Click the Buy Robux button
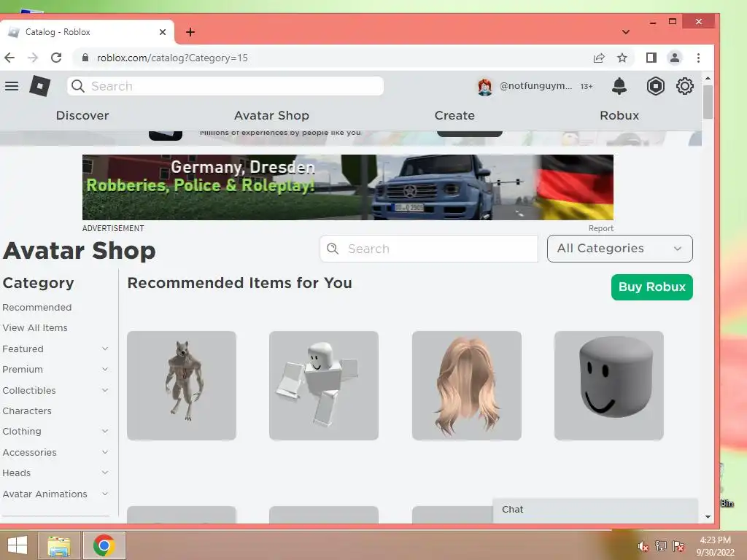The height and width of the screenshot is (560, 747). [651, 287]
